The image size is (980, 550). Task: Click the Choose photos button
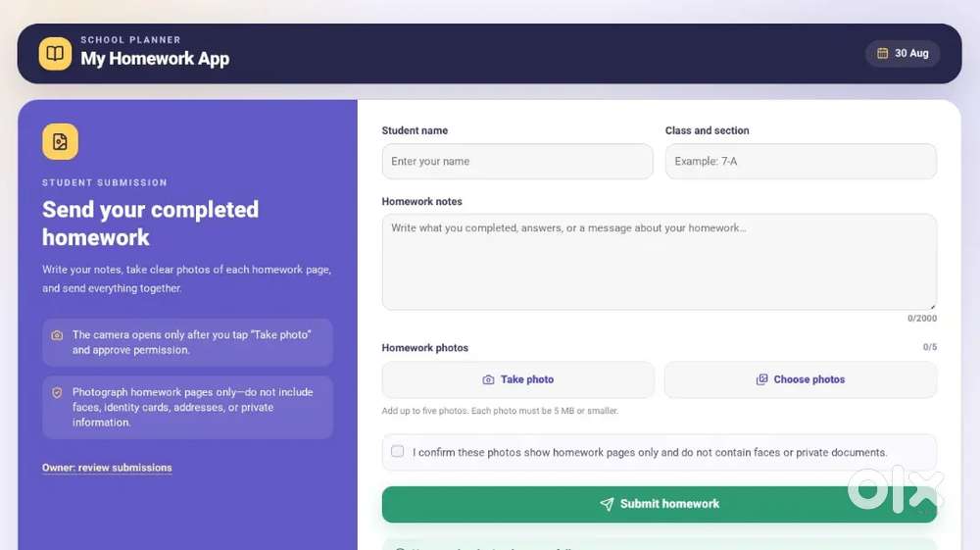[801, 379]
